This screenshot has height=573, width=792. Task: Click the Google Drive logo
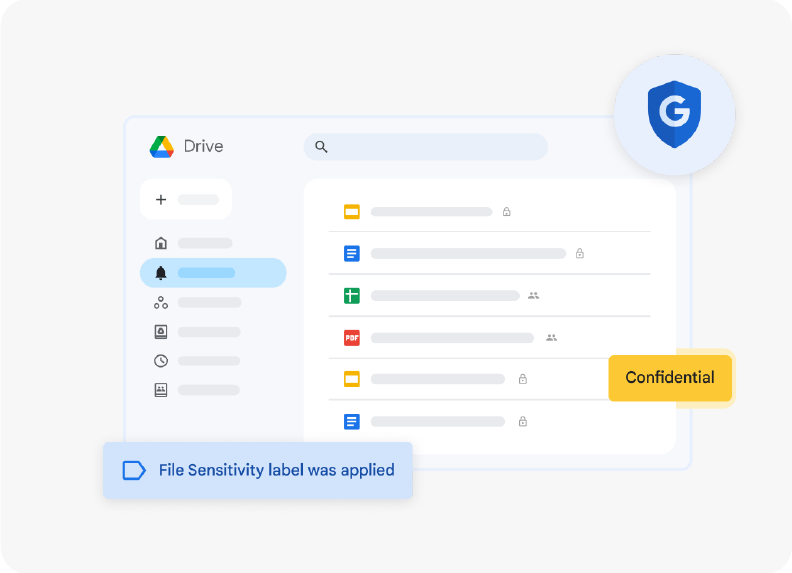pos(162,147)
